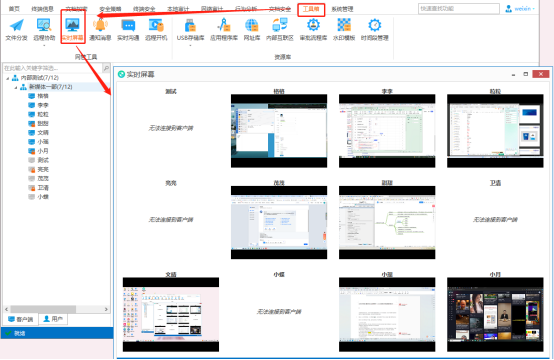Open the 李李 live screen thumbnail
554x360 pixels.
[x=387, y=131]
